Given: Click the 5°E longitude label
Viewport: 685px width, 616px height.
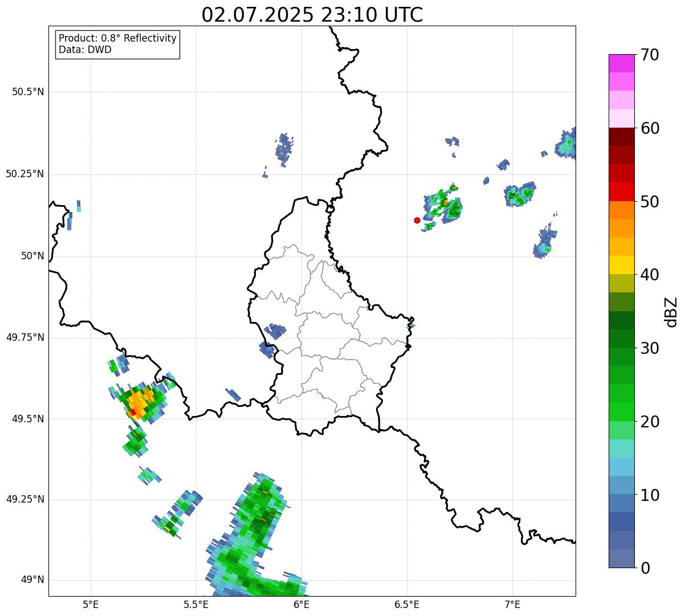Looking at the screenshot, I should tap(91, 604).
